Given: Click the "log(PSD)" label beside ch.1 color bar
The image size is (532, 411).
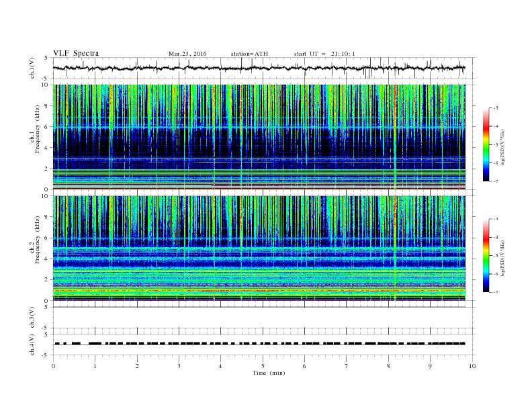Looking at the screenshot, I should coord(503,148).
